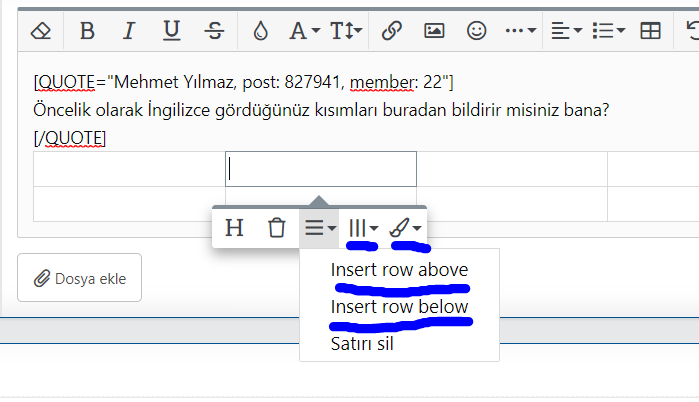Open the emoji smiley picker

(x=477, y=31)
